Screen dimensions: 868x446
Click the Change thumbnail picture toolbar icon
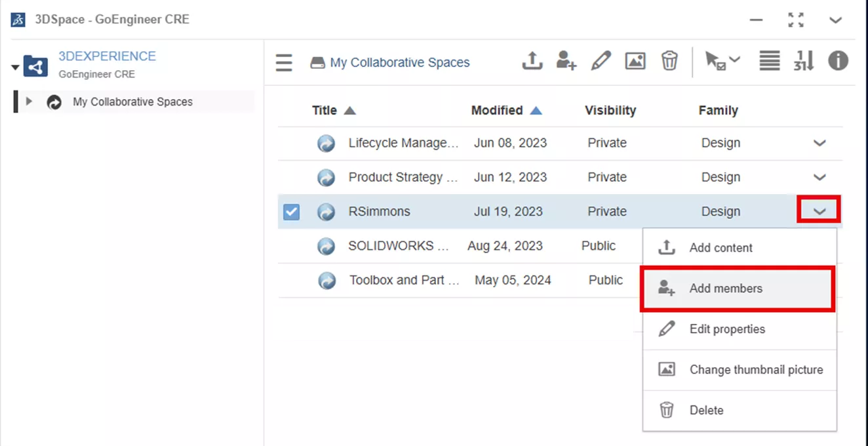(x=635, y=61)
